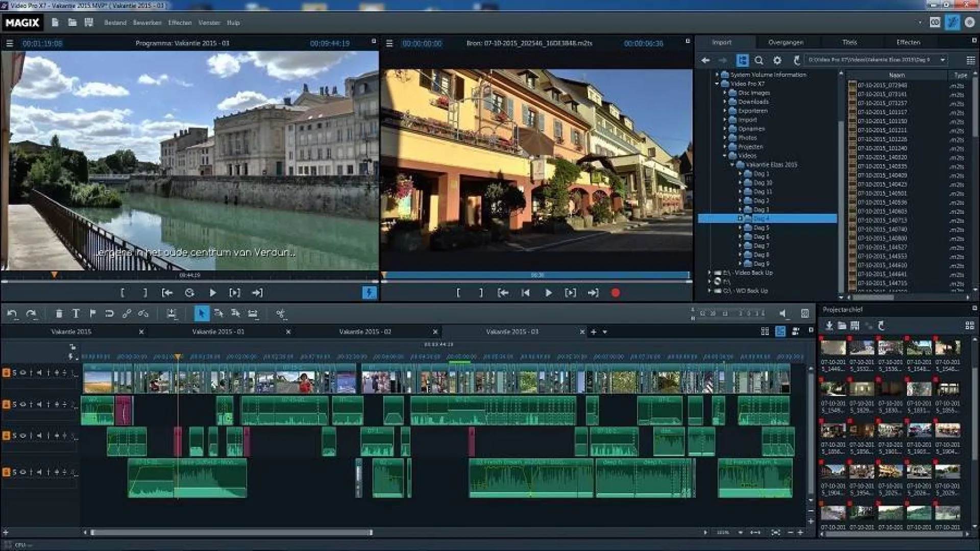Select the mouse pointer selection tool

tap(202, 314)
